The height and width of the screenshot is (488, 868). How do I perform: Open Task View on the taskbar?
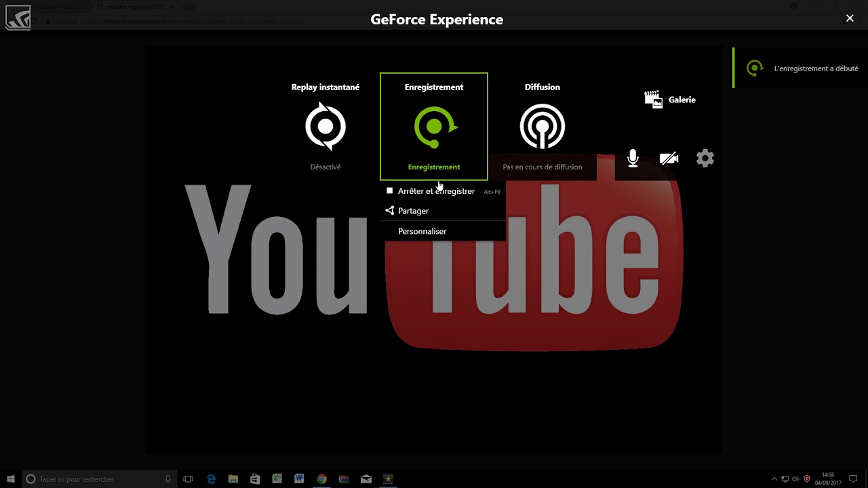189,479
